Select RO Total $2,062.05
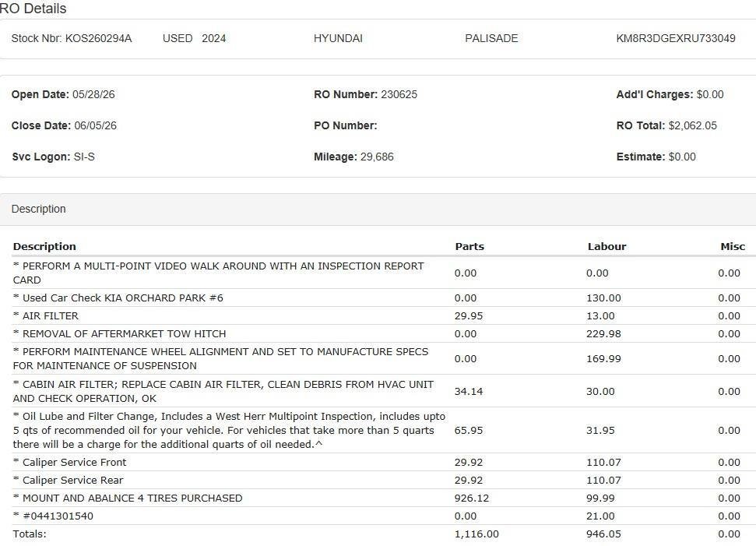The height and width of the screenshot is (546, 756). point(666,126)
